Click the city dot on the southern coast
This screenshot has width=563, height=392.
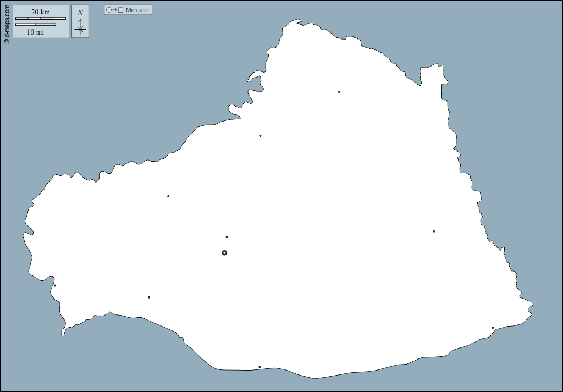pos(260,367)
